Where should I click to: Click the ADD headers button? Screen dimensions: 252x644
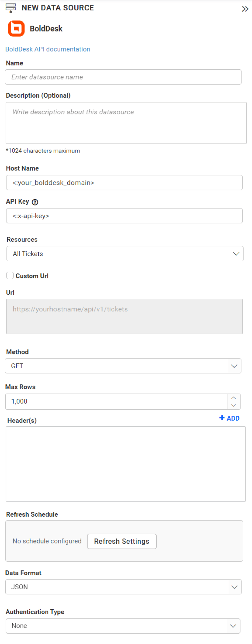coord(229,418)
